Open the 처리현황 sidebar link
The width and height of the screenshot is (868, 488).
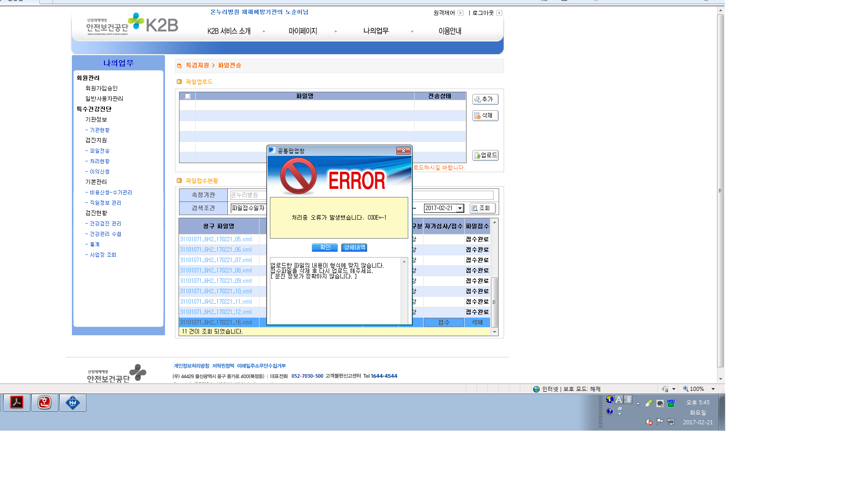tap(99, 161)
